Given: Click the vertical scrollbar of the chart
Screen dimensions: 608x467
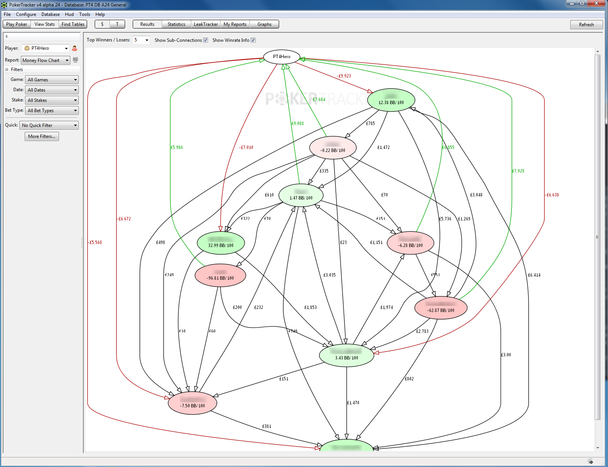Looking at the screenshot, I should coord(598,237).
